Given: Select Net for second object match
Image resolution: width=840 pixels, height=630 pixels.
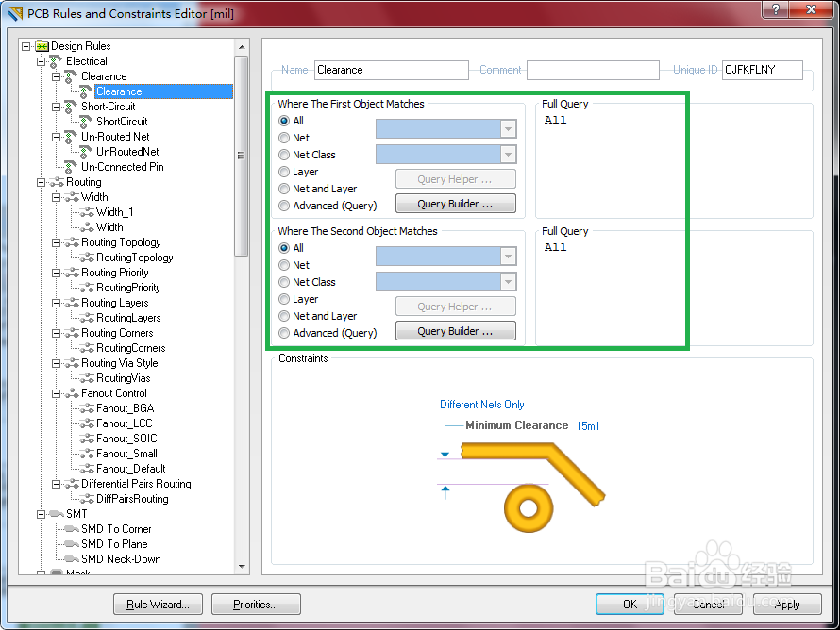Looking at the screenshot, I should (x=284, y=265).
